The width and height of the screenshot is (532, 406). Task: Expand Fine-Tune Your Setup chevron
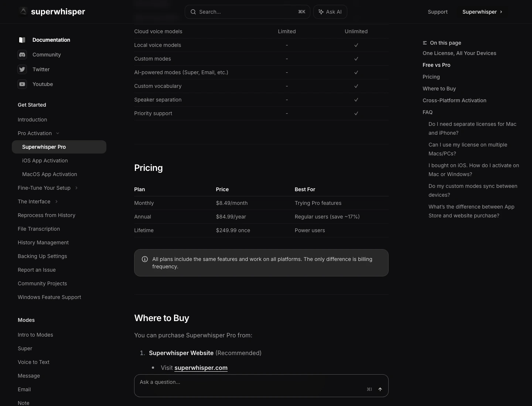tap(76, 188)
